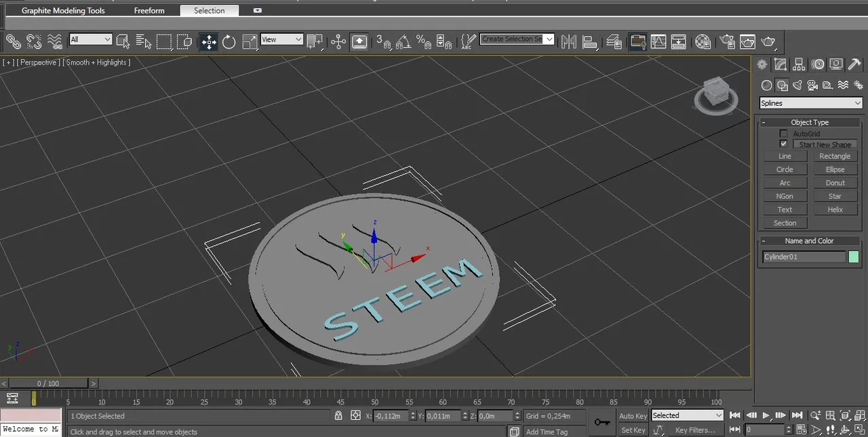Click the Align tool icon

tap(589, 42)
